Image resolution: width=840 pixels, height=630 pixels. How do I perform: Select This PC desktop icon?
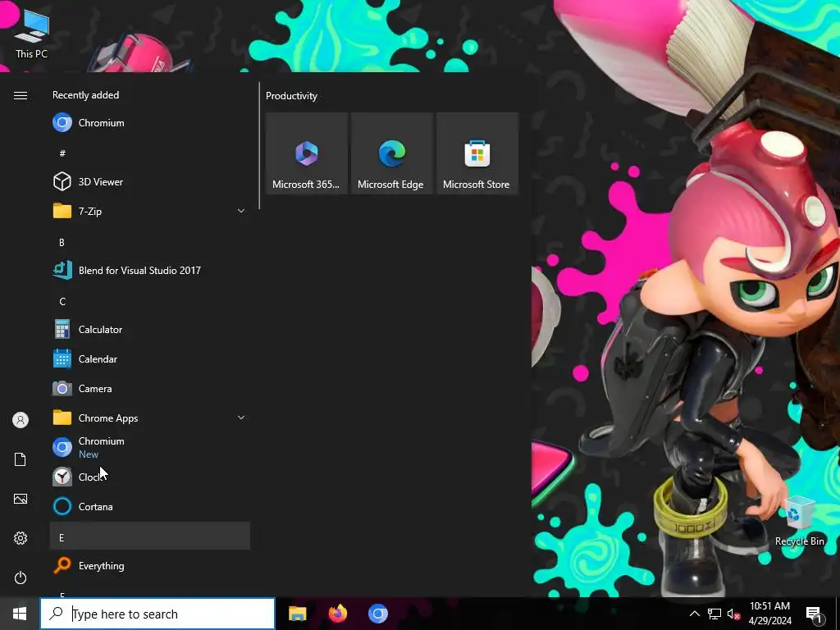click(x=32, y=34)
